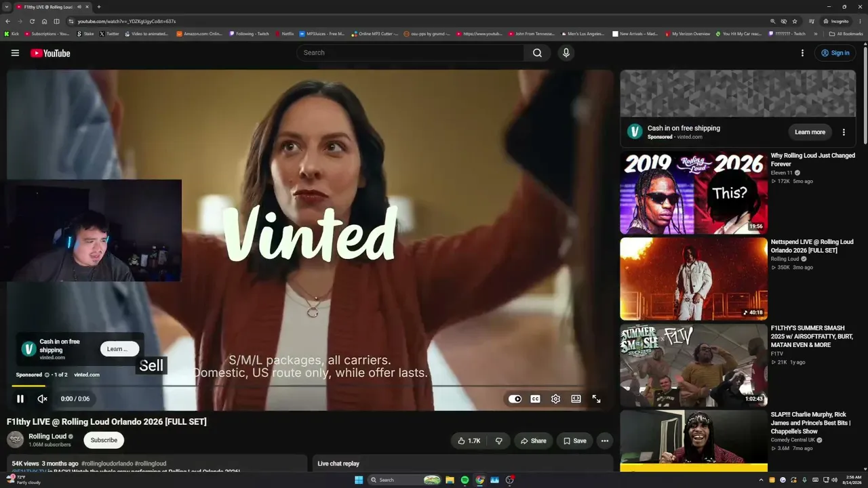Viewport: 868px width, 488px height.
Task: Switch to theater mode
Action: click(x=576, y=399)
